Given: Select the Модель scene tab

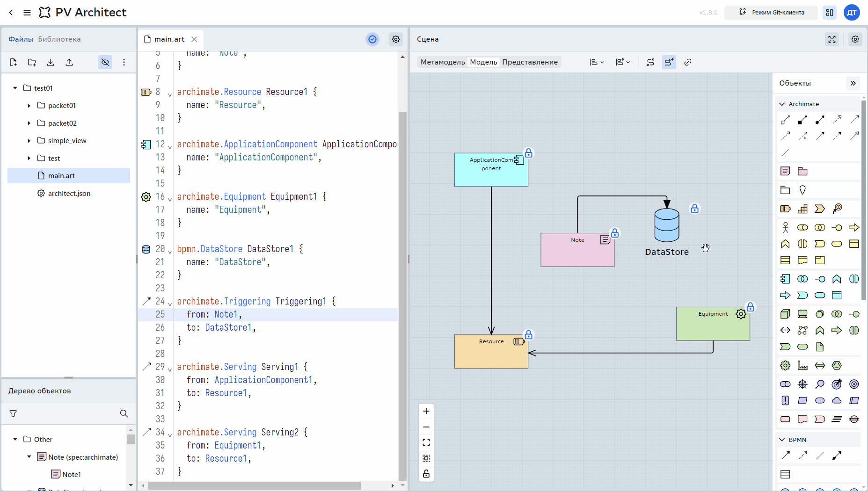Looking at the screenshot, I should (x=483, y=62).
